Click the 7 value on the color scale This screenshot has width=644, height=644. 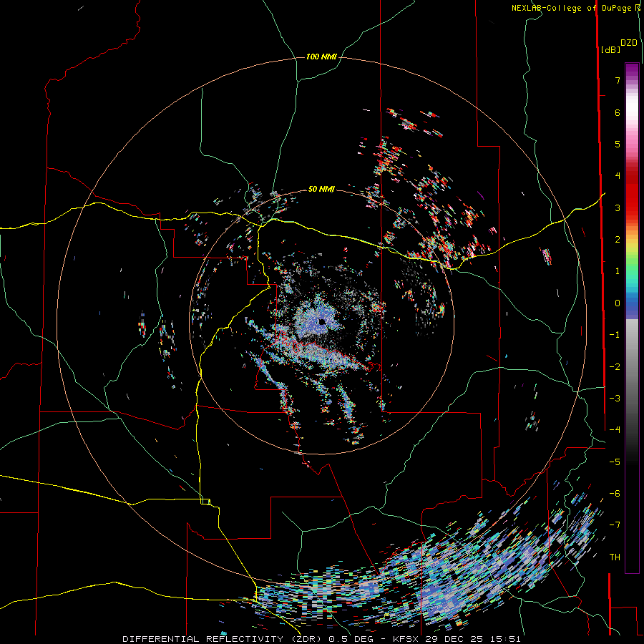[x=618, y=80]
